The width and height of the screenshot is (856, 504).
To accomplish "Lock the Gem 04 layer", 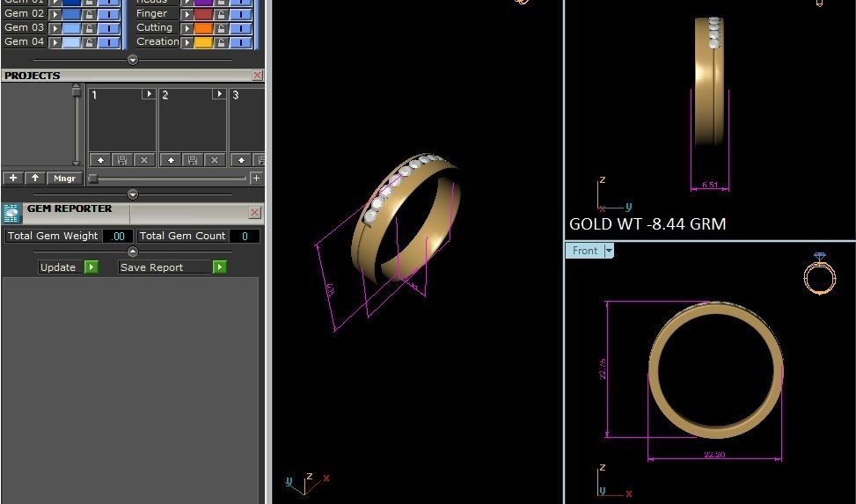I will [89, 42].
